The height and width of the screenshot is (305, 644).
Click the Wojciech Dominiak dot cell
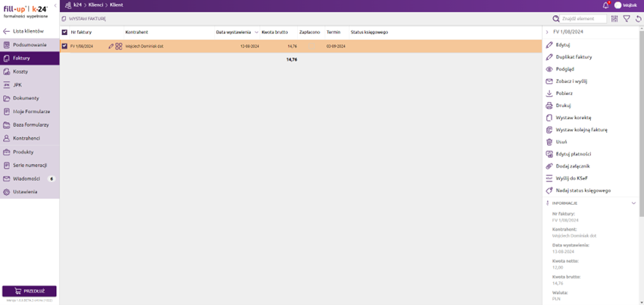(144, 46)
